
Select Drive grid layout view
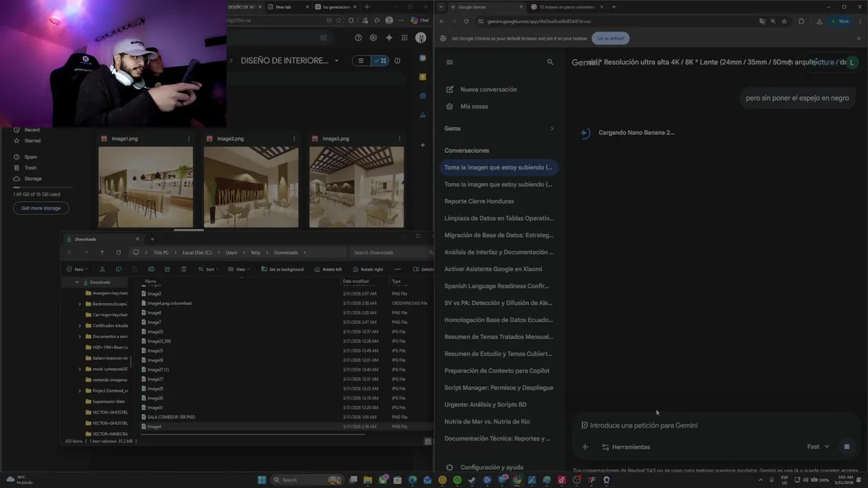tap(381, 60)
